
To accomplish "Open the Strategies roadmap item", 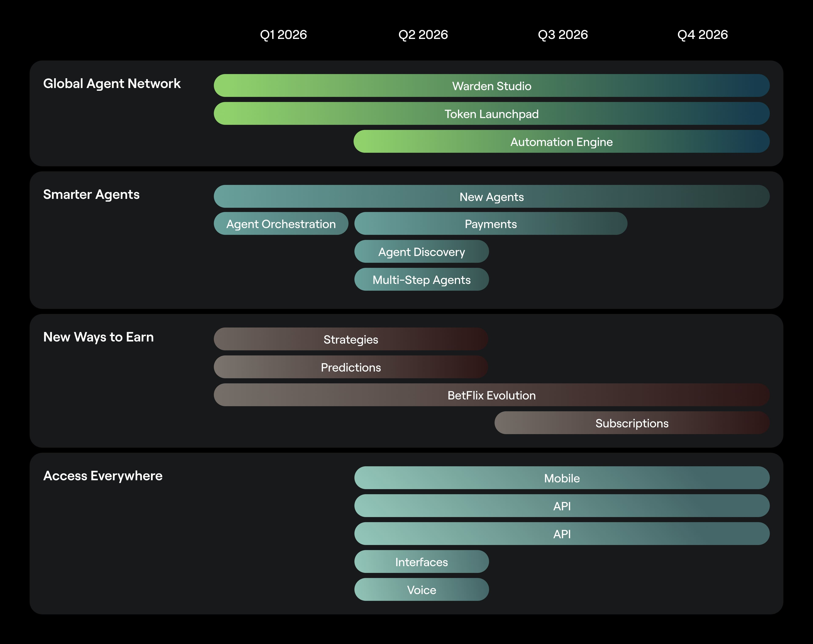I will [x=351, y=339].
